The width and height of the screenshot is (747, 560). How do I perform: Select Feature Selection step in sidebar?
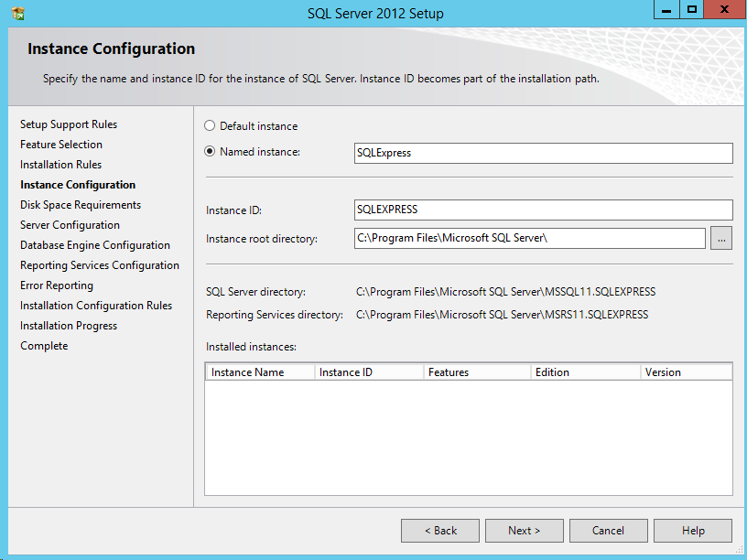point(61,145)
